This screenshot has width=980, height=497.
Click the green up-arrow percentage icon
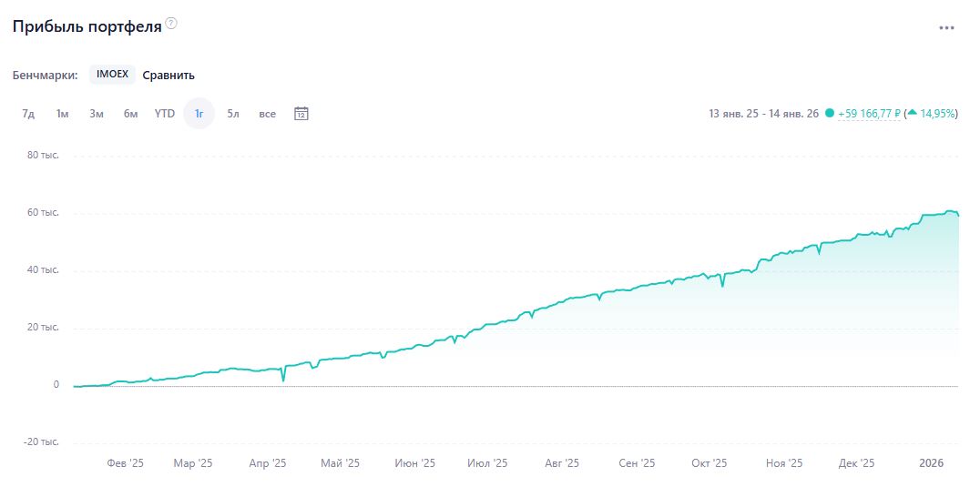point(912,114)
